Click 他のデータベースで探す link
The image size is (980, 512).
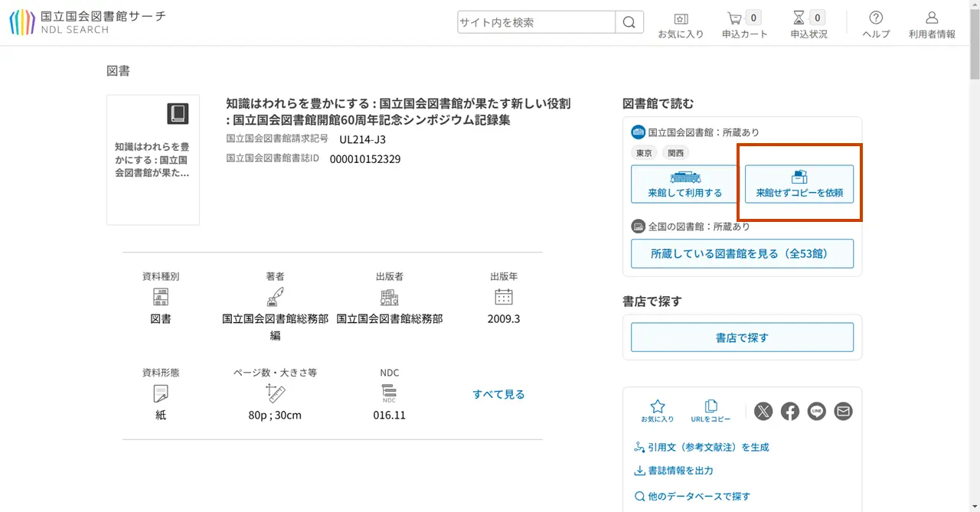(x=692, y=497)
